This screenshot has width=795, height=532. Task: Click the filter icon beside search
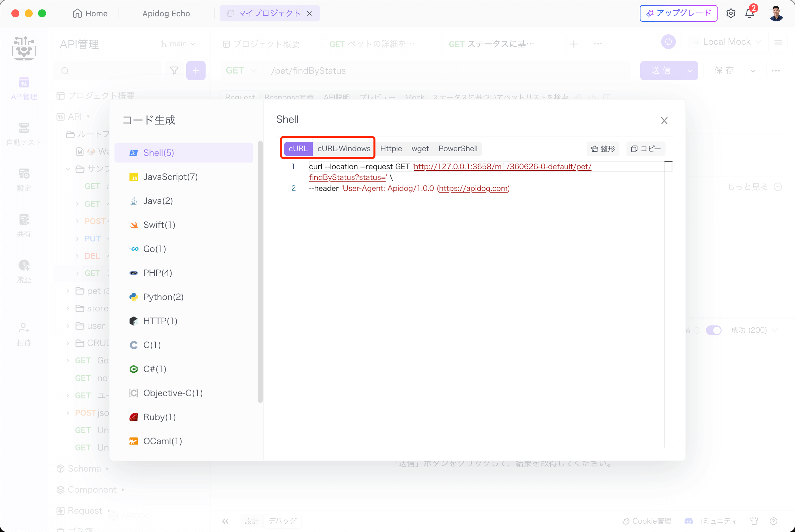point(174,70)
